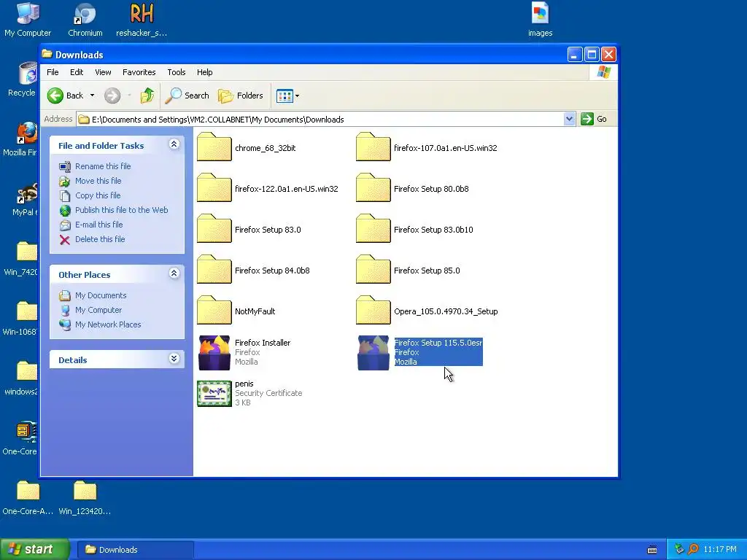
Task: Open the Start menu button
Action: click(x=35, y=549)
